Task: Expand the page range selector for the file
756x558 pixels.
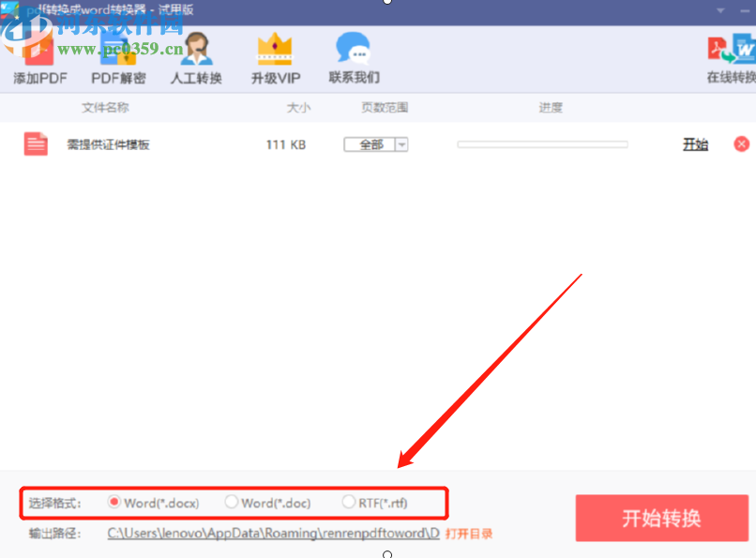Action: [401, 143]
